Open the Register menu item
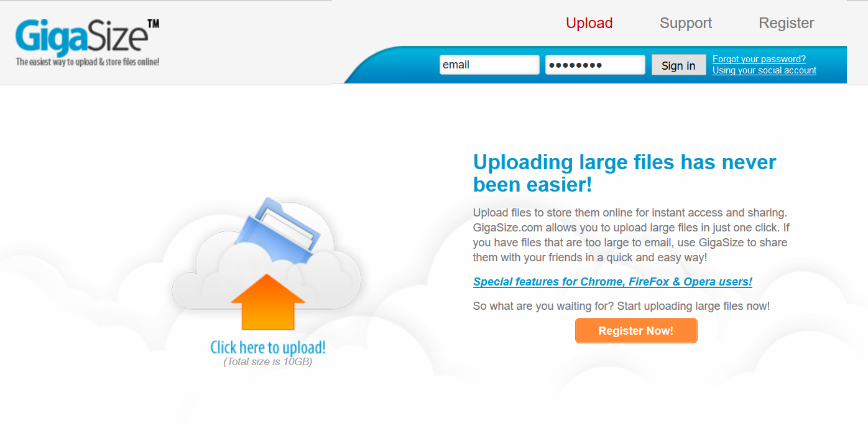 click(x=786, y=23)
